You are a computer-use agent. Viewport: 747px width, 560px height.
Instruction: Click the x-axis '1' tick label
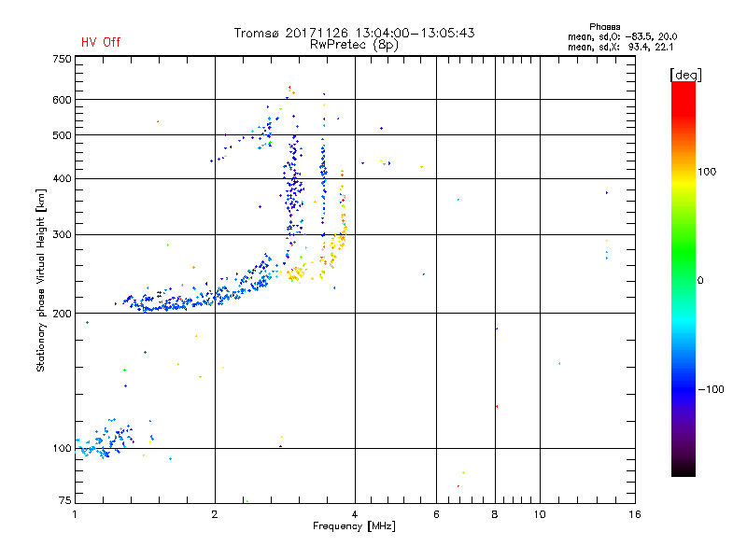pyautogui.click(x=75, y=514)
